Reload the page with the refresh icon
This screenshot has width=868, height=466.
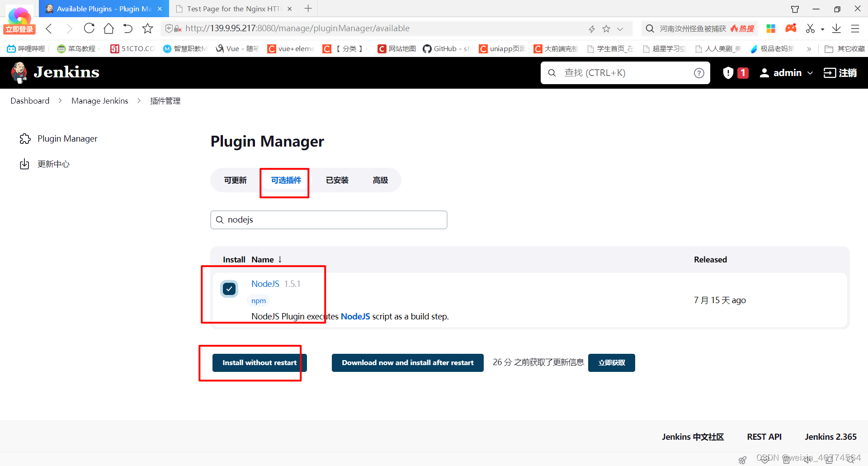pyautogui.click(x=89, y=29)
